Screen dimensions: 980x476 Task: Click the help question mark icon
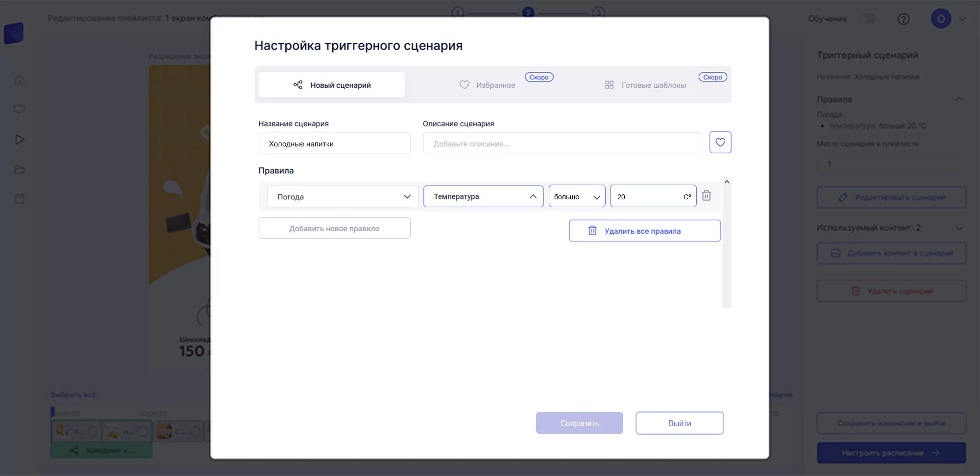click(x=903, y=19)
